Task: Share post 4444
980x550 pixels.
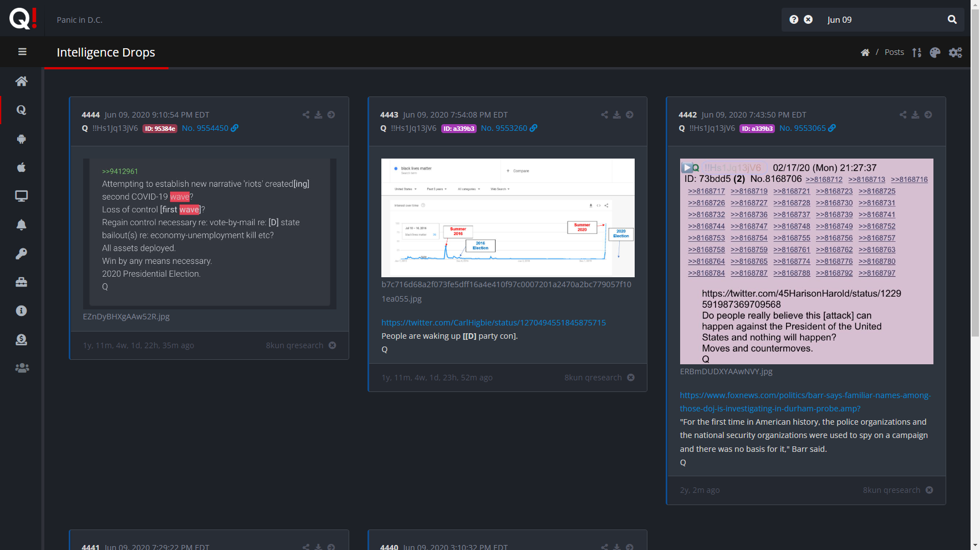Action: click(x=306, y=115)
